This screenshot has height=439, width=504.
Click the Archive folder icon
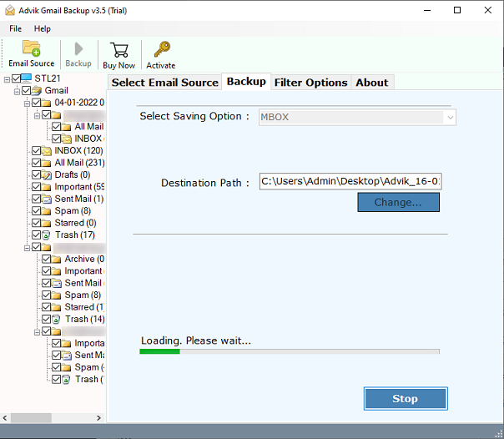pyautogui.click(x=56, y=259)
